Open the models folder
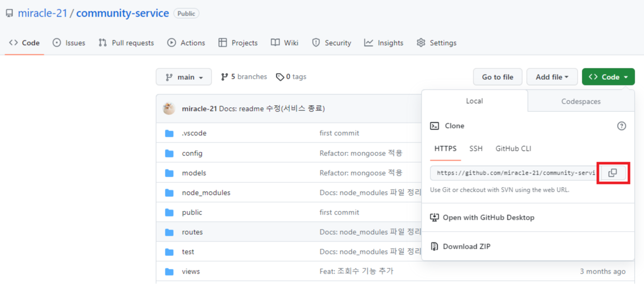The width and height of the screenshot is (644, 300). (194, 173)
